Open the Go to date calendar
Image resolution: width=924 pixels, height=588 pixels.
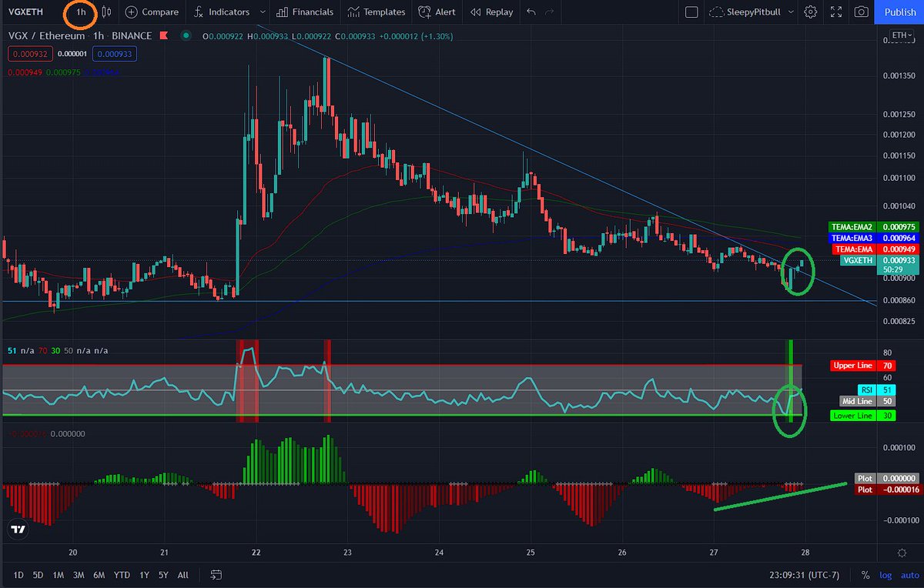pyautogui.click(x=216, y=574)
